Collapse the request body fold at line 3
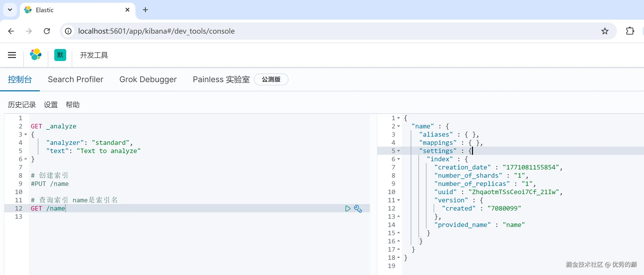 coord(25,134)
